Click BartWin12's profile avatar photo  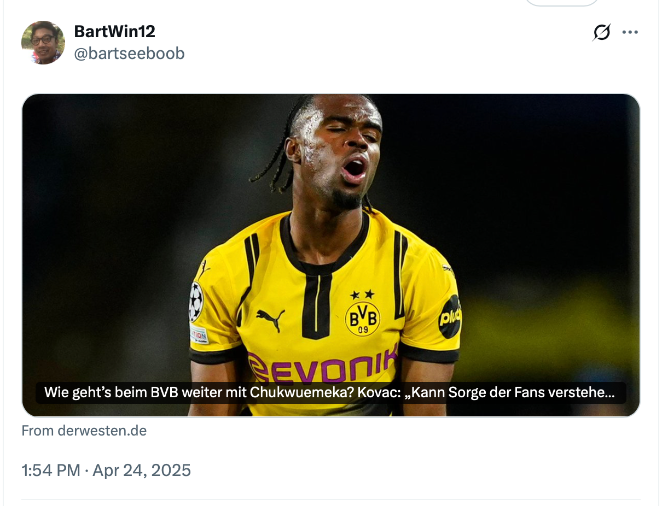[x=43, y=43]
